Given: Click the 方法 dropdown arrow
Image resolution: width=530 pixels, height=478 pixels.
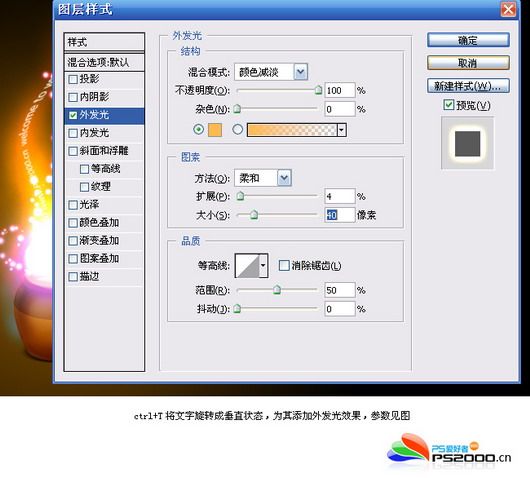Looking at the screenshot, I should [x=284, y=178].
